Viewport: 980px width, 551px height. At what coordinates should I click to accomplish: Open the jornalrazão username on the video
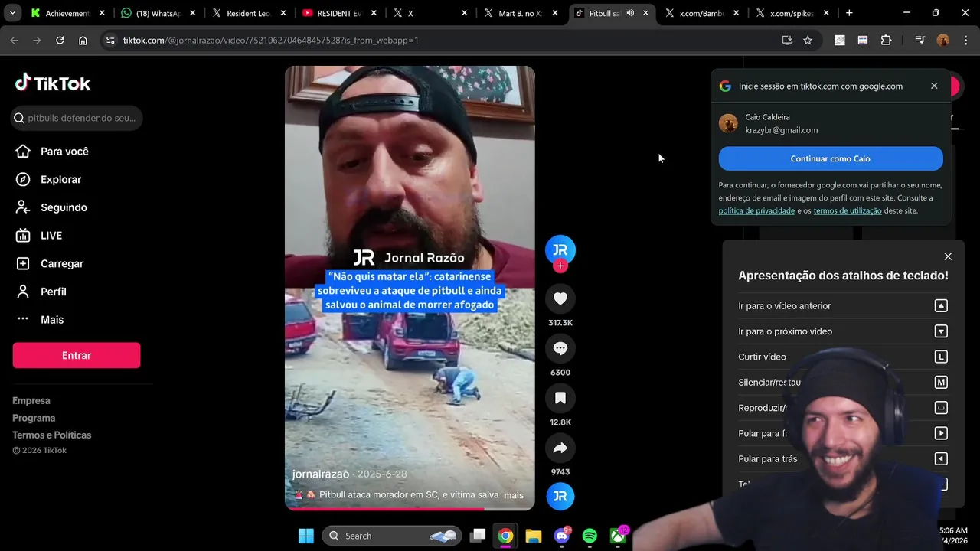coord(321,474)
